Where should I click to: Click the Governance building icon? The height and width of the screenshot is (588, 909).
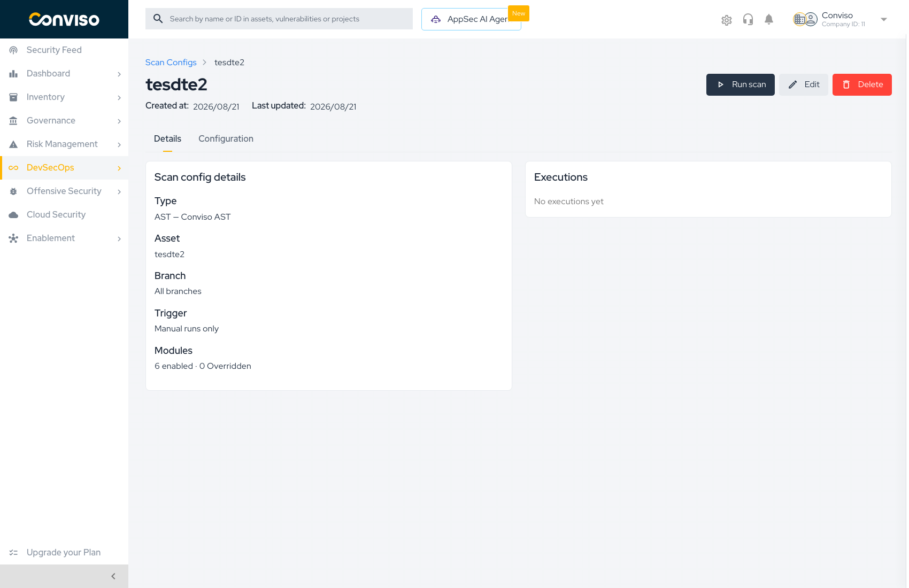[x=13, y=120]
